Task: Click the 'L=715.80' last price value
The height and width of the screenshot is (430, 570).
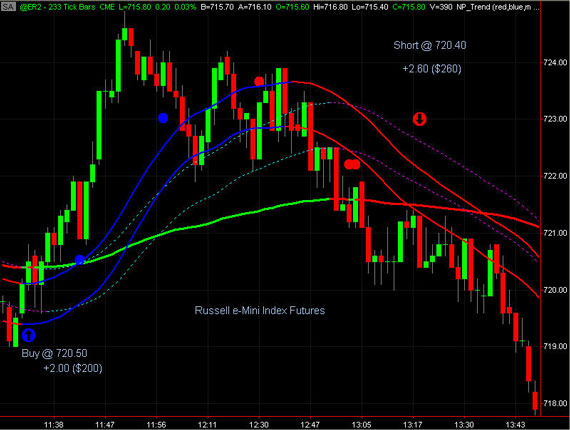Action: coord(135,7)
